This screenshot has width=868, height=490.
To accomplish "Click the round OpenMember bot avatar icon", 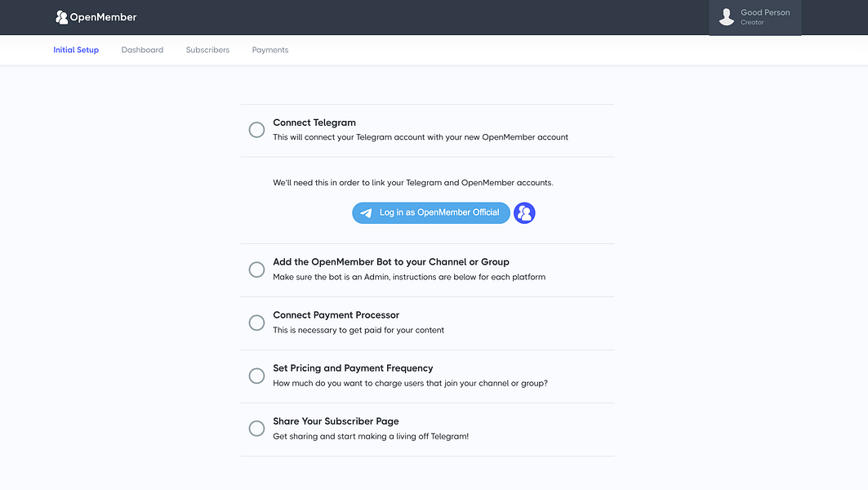I will tap(524, 213).
